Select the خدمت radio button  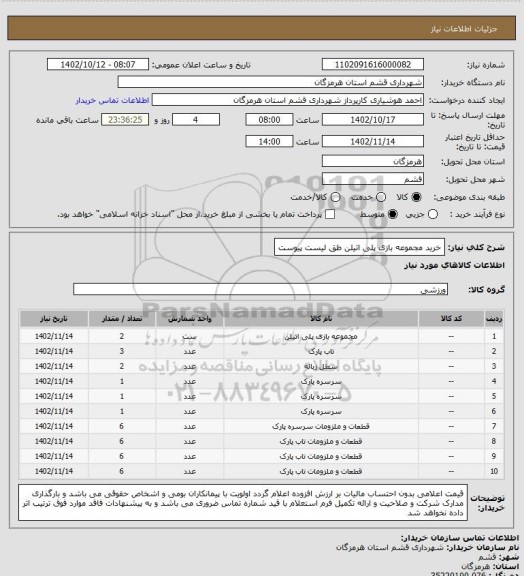[381, 197]
